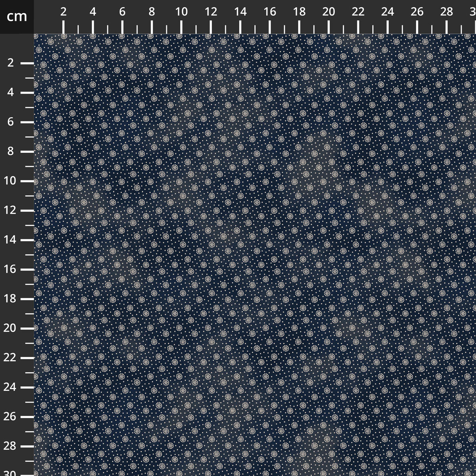
Task: Click the 30 label on the left ruler
Action: point(10,473)
